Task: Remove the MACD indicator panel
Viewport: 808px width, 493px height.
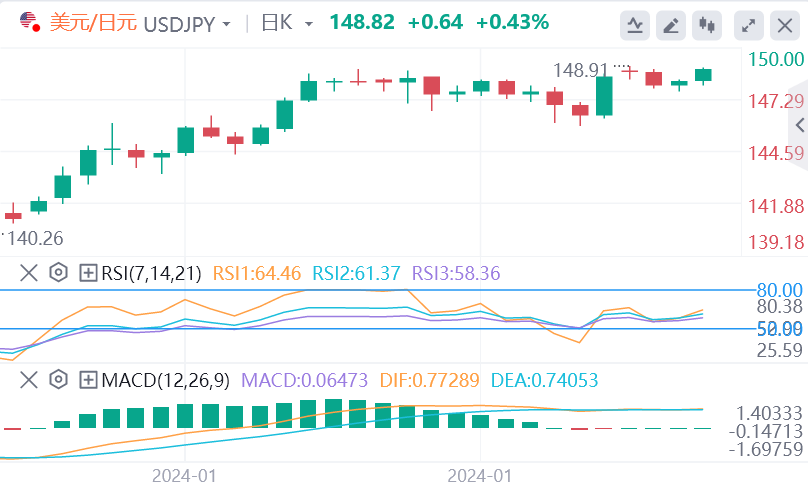Action: pos(29,380)
